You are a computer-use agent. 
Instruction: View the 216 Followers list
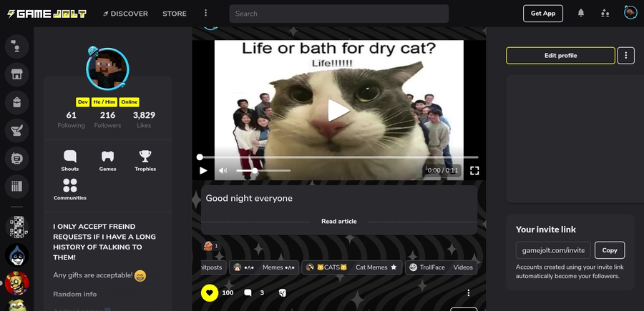coord(107,120)
